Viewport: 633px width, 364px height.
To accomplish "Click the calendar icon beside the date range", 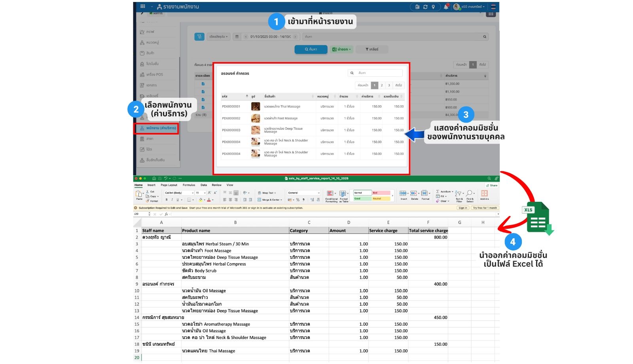I will pos(237,37).
